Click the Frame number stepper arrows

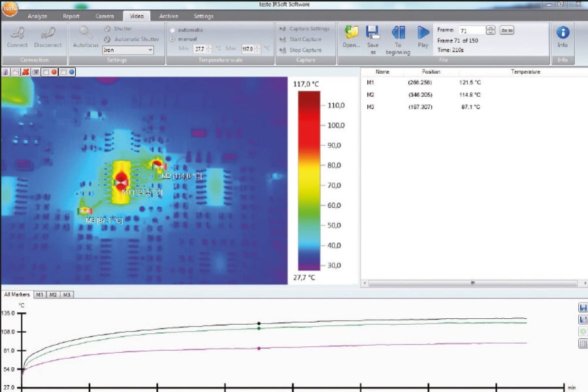(490, 30)
